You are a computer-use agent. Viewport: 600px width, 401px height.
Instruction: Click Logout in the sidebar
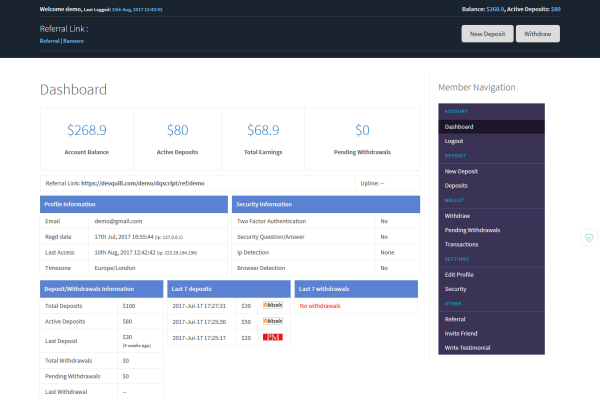(454, 141)
